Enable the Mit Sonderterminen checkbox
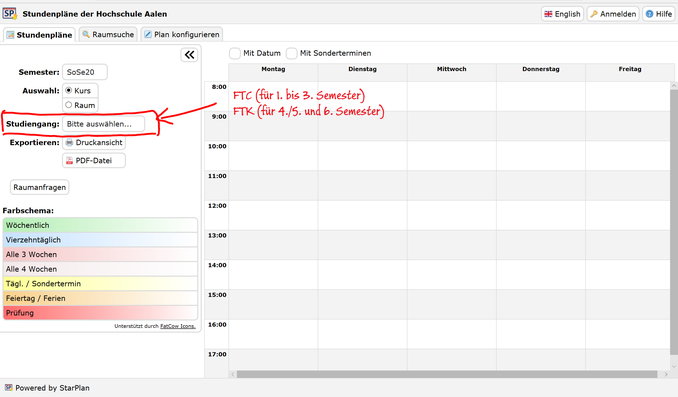The width and height of the screenshot is (678, 397). tap(292, 53)
